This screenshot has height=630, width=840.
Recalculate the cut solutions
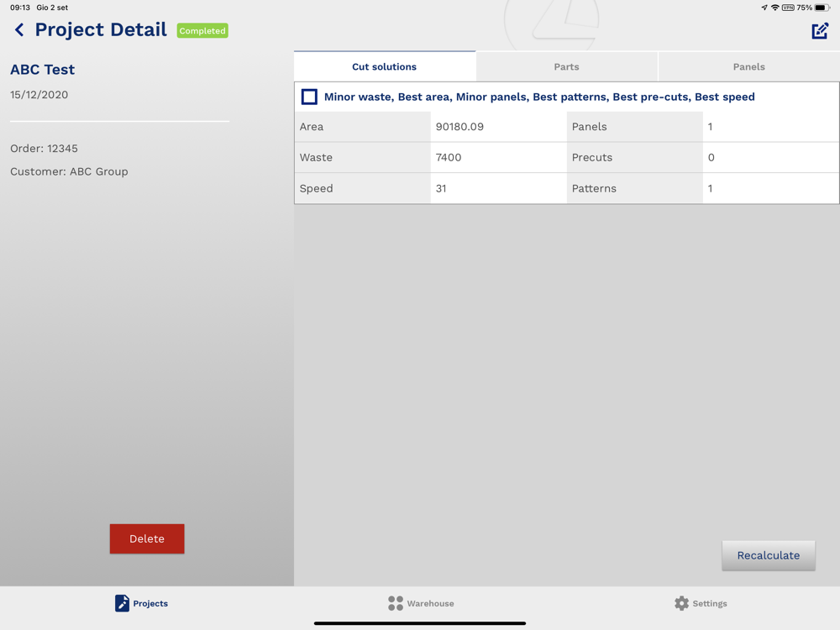(769, 555)
